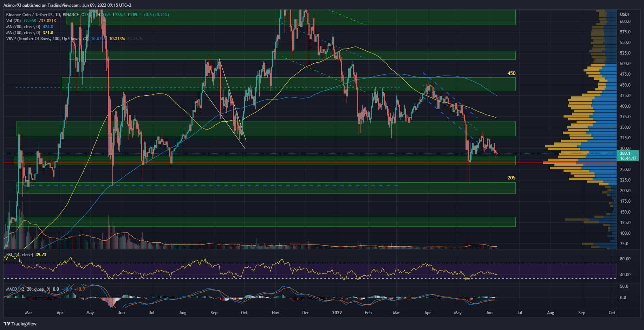
Task: Click the Nov label on time axis
Action: pos(275,313)
